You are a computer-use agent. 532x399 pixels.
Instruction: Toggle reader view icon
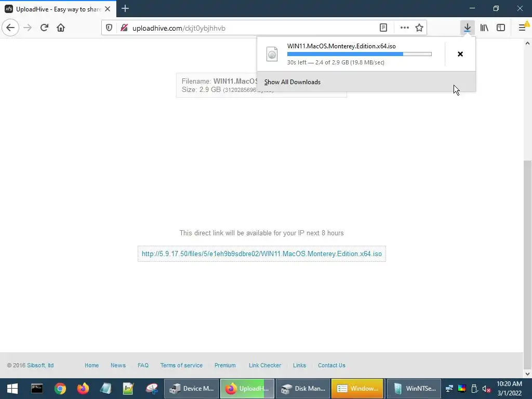(x=383, y=28)
